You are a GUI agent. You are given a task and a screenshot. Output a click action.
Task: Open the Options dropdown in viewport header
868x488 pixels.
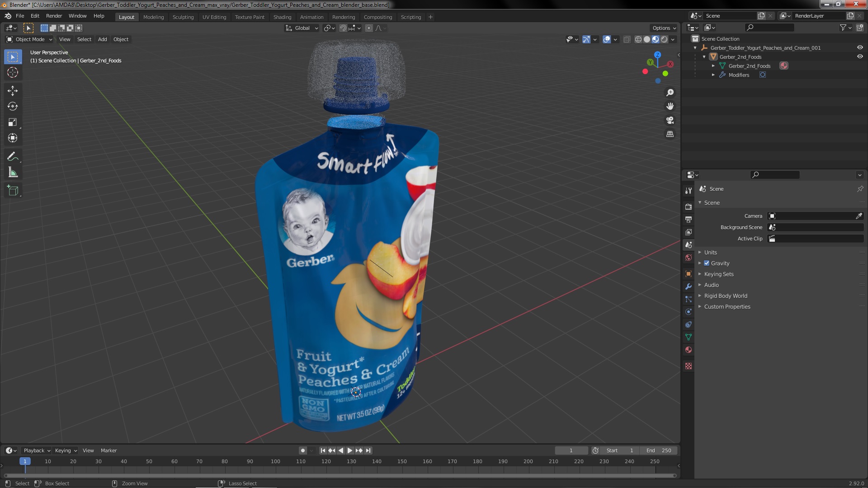click(x=664, y=28)
